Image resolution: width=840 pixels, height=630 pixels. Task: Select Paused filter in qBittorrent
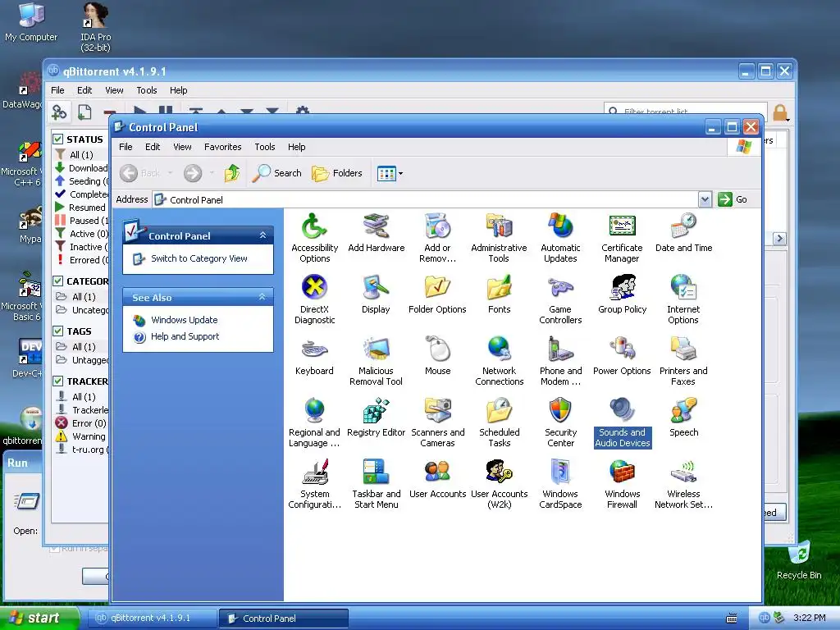coord(83,220)
